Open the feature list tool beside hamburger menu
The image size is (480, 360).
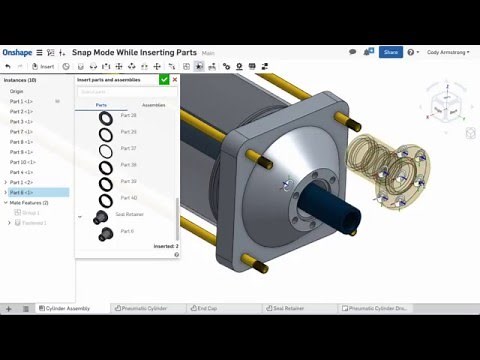pyautogui.click(x=51, y=52)
